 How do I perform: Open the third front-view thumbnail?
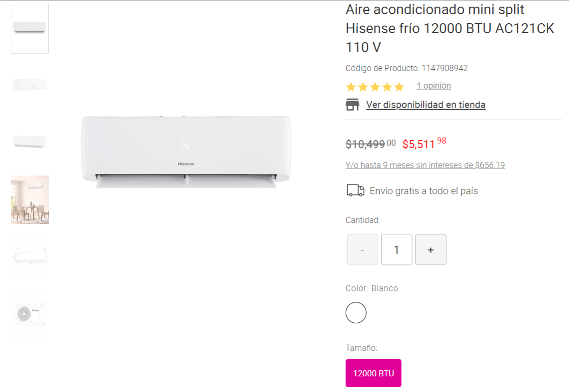tap(30, 142)
